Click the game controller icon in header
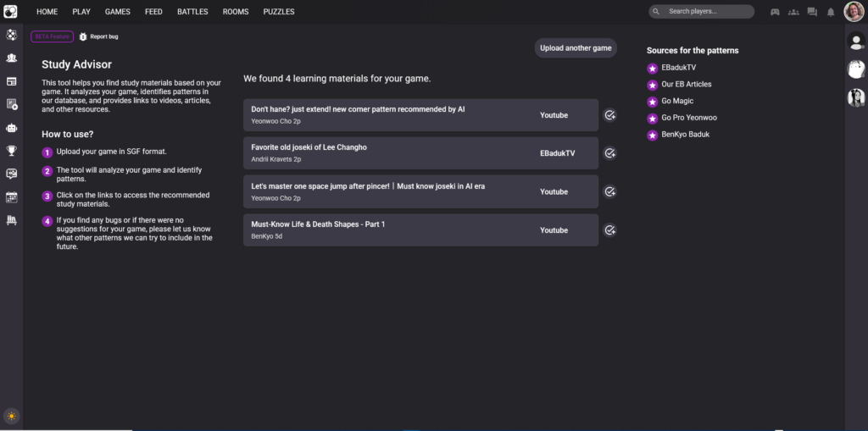Viewport: 868px width, 431px height. pyautogui.click(x=775, y=12)
